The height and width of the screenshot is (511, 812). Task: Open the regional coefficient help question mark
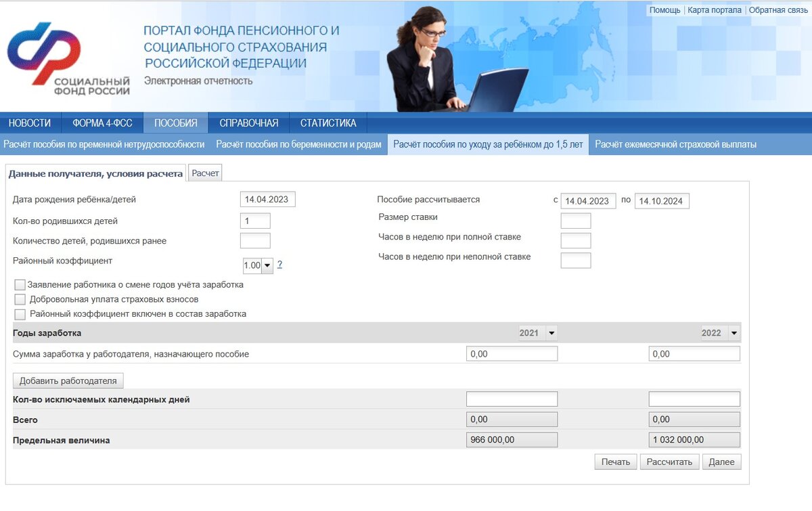[x=279, y=265]
